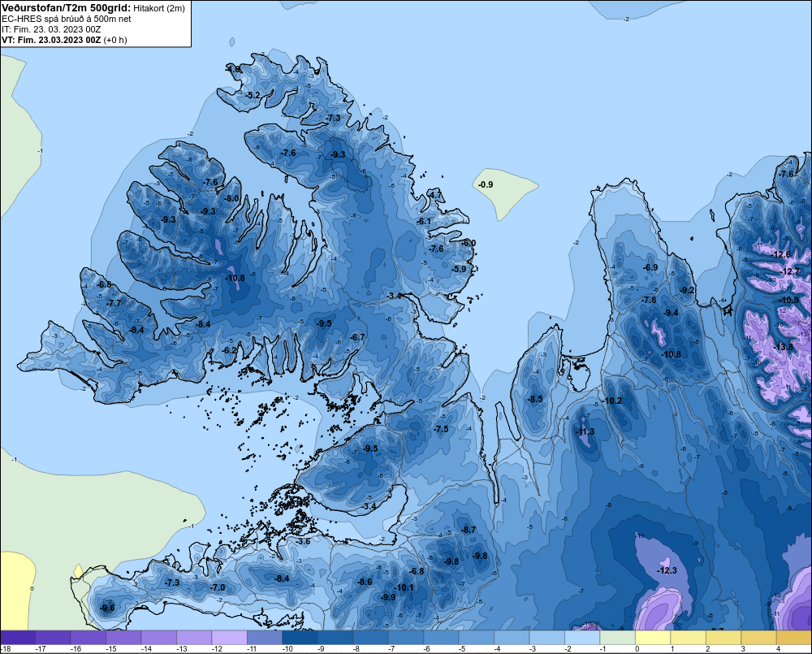Click the -4.7 temperature label
The image size is (812, 654).
(435, 195)
